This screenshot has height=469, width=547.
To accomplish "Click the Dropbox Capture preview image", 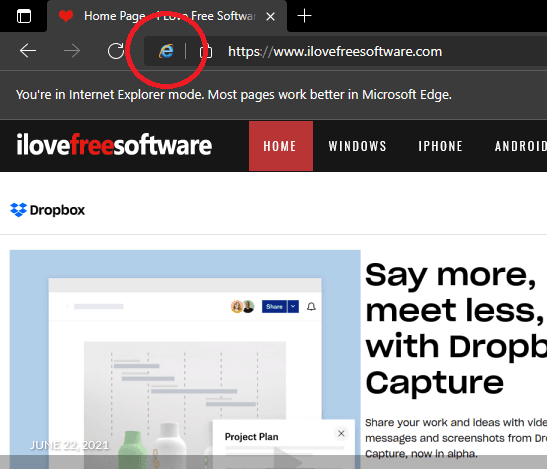I will [185, 359].
